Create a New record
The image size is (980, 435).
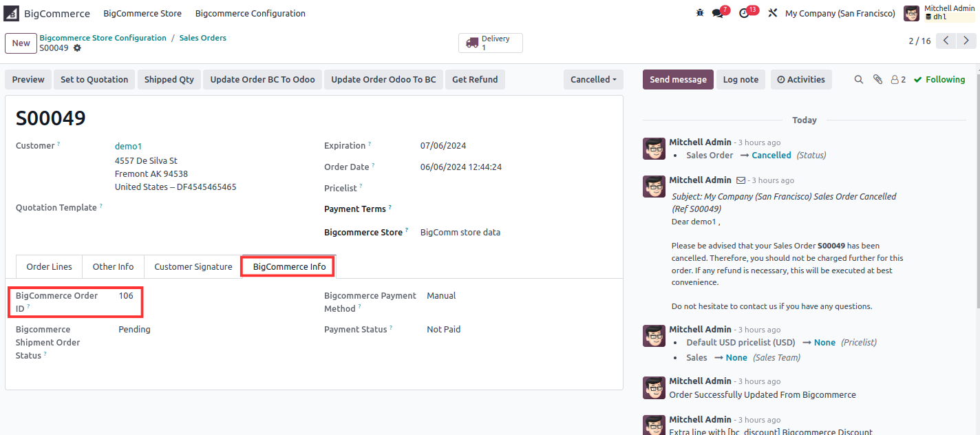[x=21, y=43]
